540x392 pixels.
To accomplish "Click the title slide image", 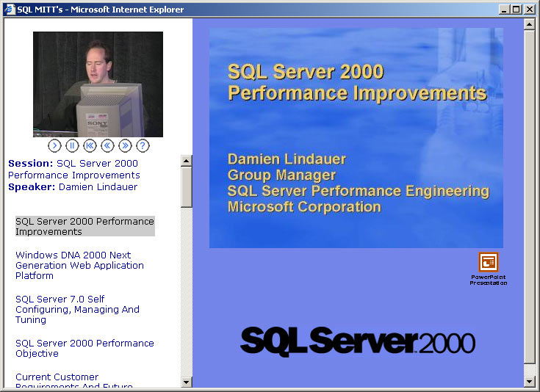I will click(x=356, y=137).
